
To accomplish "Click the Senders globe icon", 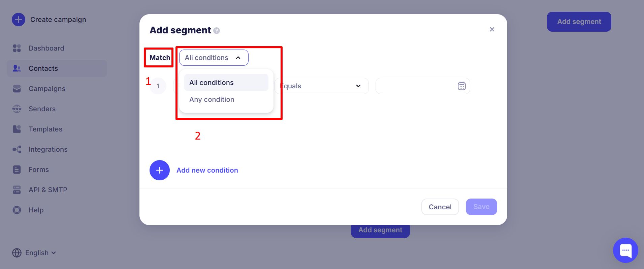I will click(17, 109).
